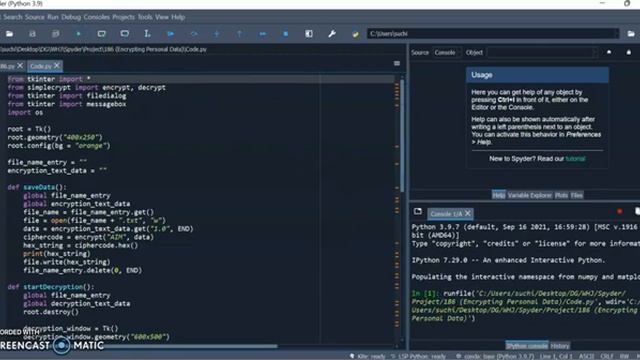Toggle the Help pane lock icon

point(629,52)
